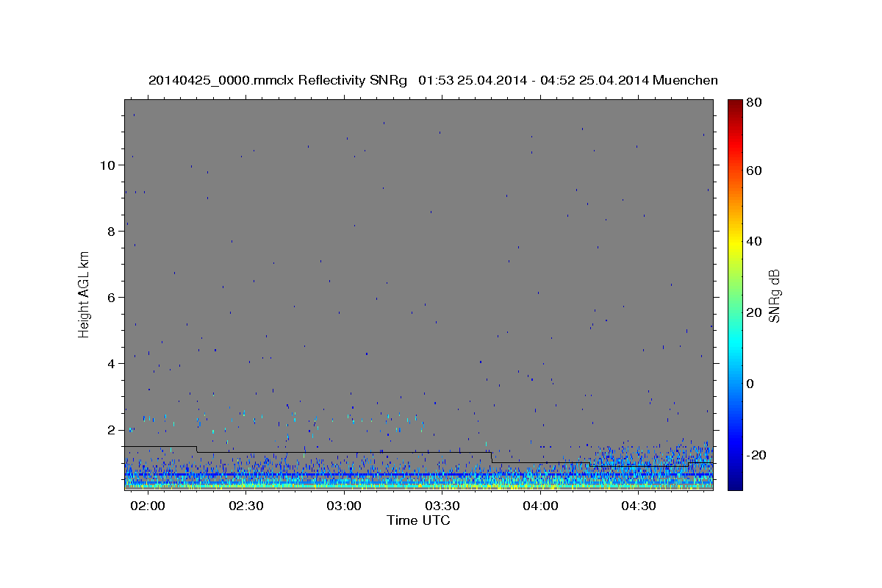Viewport: 882px width, 588px height.
Task: Click the height tick label 4
Action: (x=111, y=363)
